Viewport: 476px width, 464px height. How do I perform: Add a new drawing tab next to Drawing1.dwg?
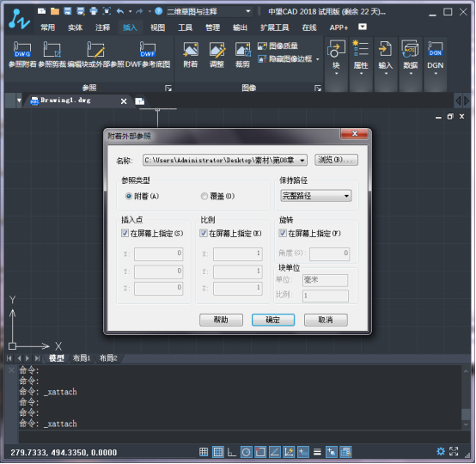(x=140, y=101)
